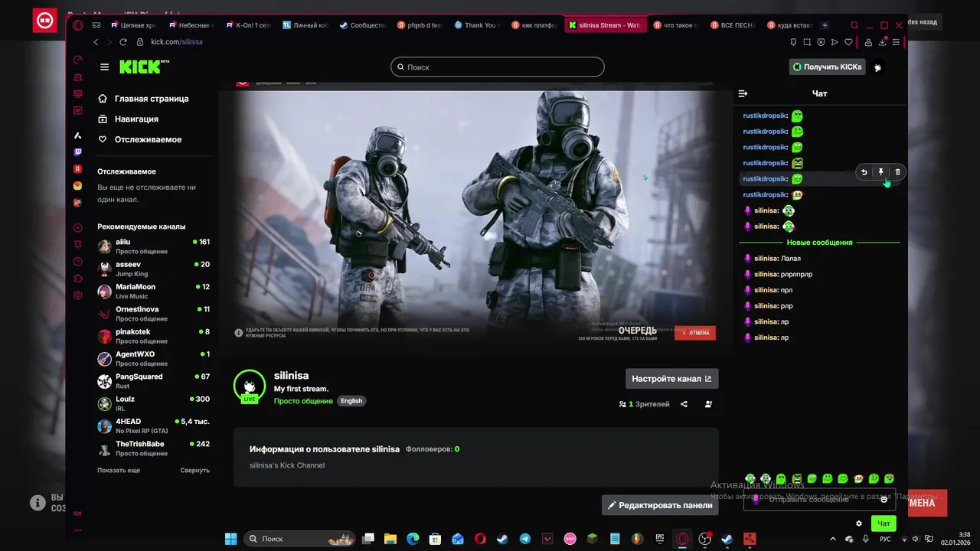Click the share icon under the stream
980x551 pixels.
click(x=684, y=404)
